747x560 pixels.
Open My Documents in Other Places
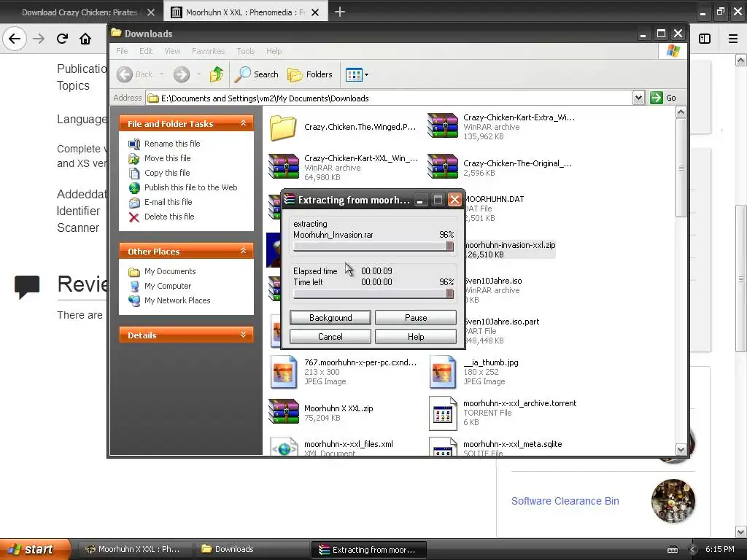(x=170, y=271)
